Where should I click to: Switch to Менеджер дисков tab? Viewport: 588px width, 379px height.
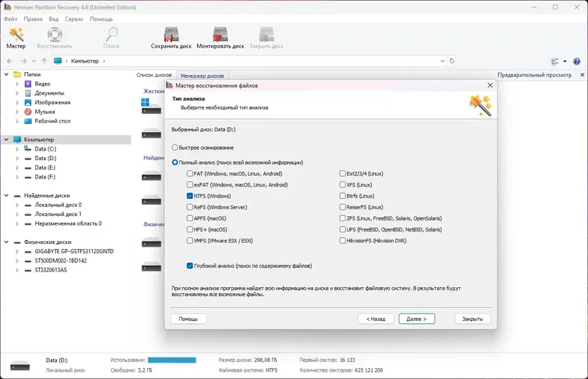point(202,76)
